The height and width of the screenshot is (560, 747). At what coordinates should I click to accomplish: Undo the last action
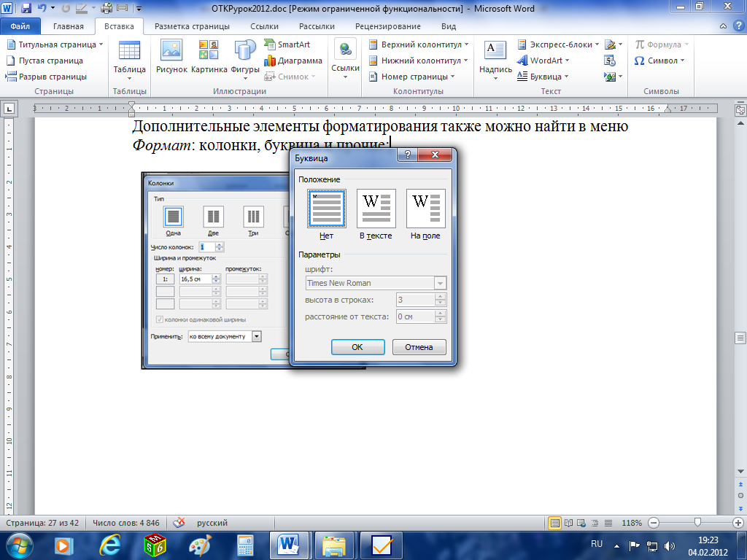(x=42, y=8)
